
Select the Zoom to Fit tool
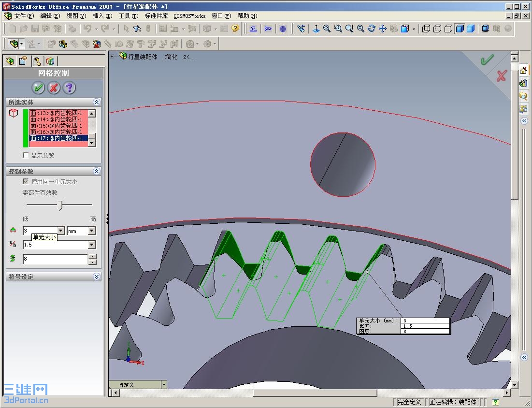coord(327,29)
